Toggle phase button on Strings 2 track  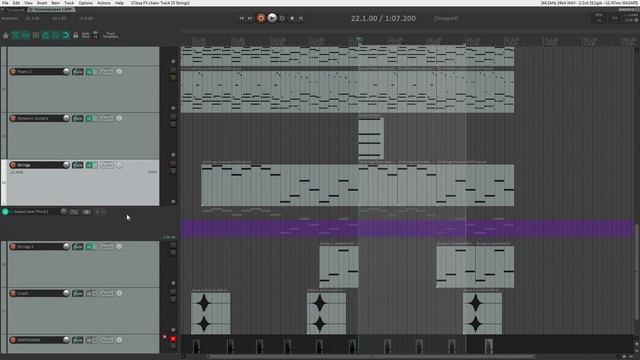click(x=119, y=247)
